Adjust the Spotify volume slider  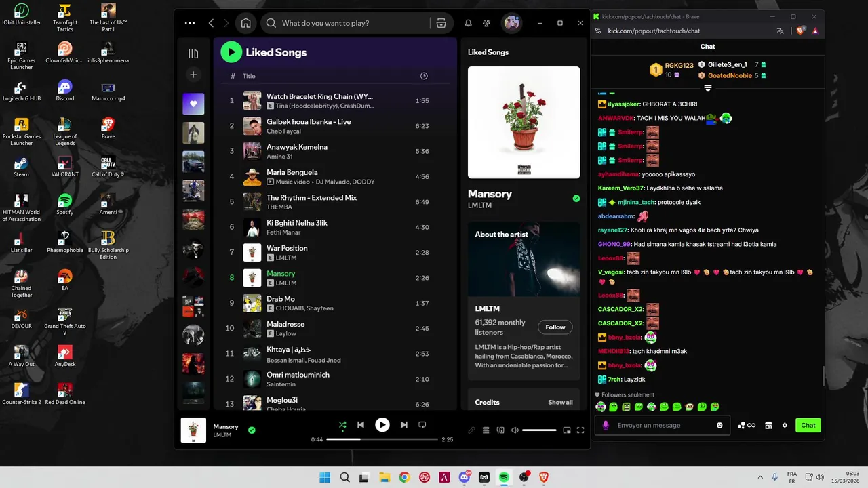pos(539,430)
